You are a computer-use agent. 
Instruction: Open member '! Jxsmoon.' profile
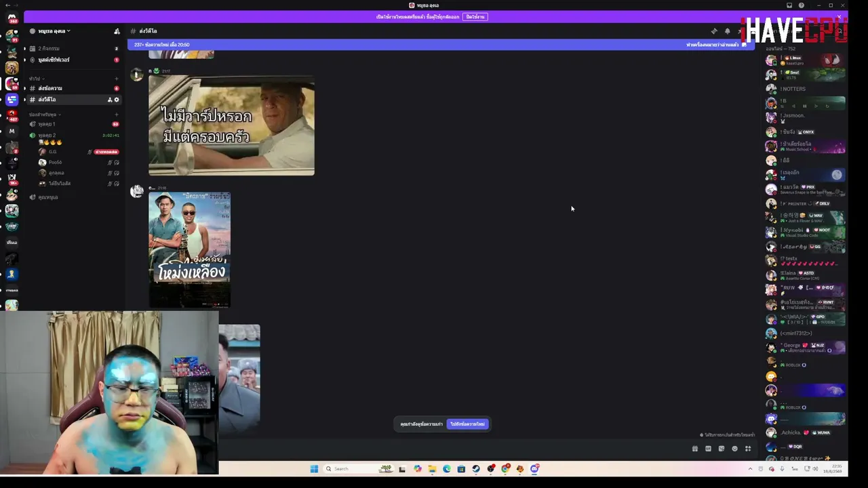(806, 117)
